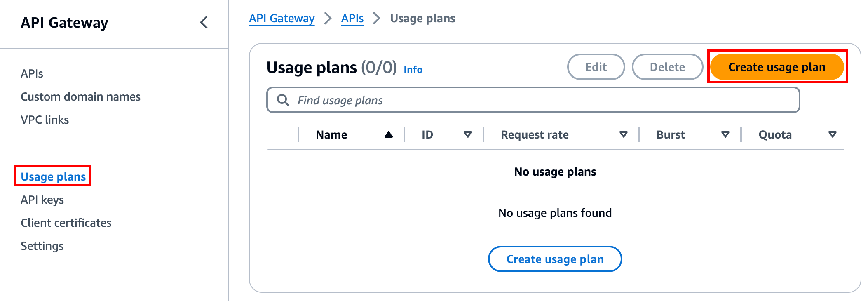Open the Info link beside Usage plans
Screen dimensions: 868x301
click(413, 69)
